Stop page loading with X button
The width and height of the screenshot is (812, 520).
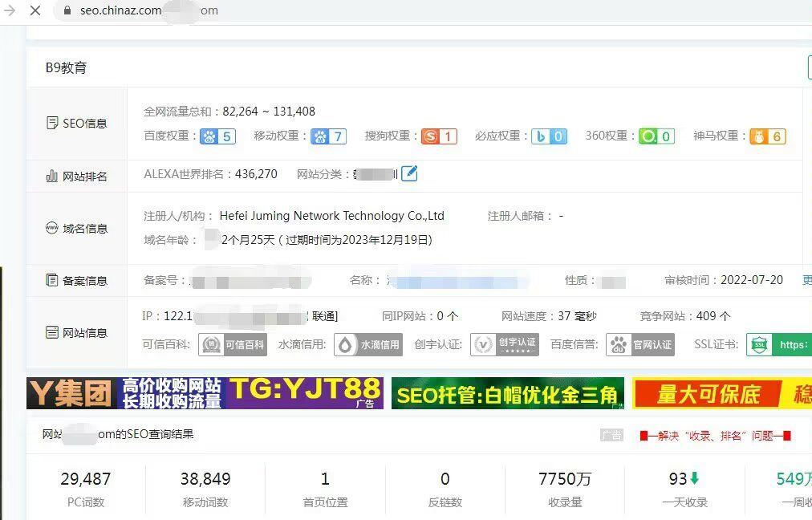pos(35,10)
